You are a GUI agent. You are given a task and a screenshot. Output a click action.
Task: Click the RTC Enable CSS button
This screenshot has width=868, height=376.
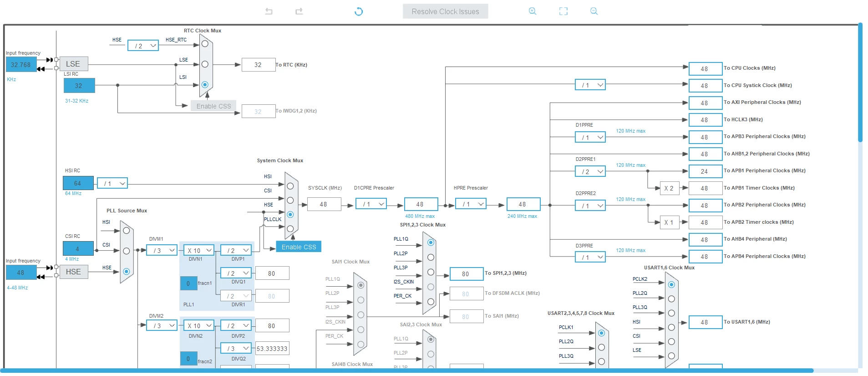(213, 106)
